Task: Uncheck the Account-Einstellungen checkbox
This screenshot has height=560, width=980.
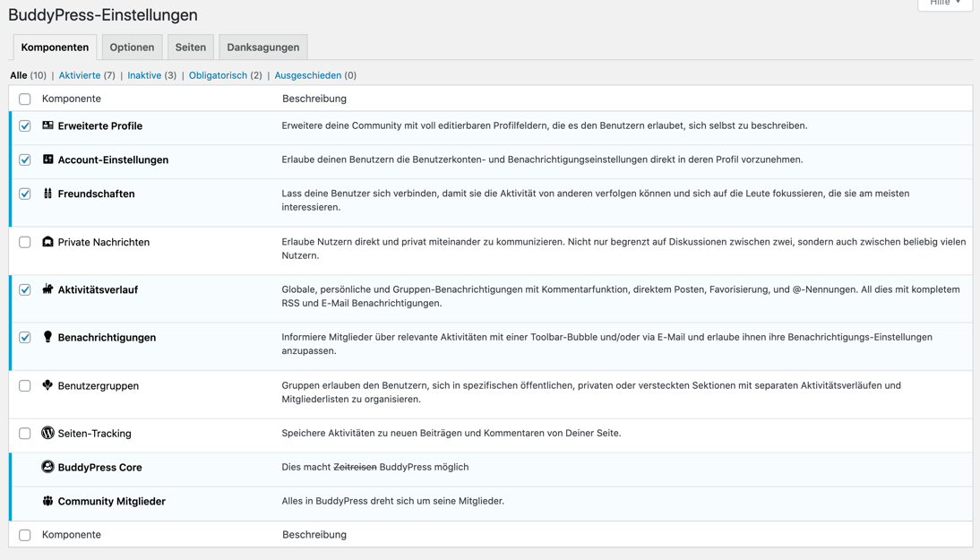Action: click(24, 159)
